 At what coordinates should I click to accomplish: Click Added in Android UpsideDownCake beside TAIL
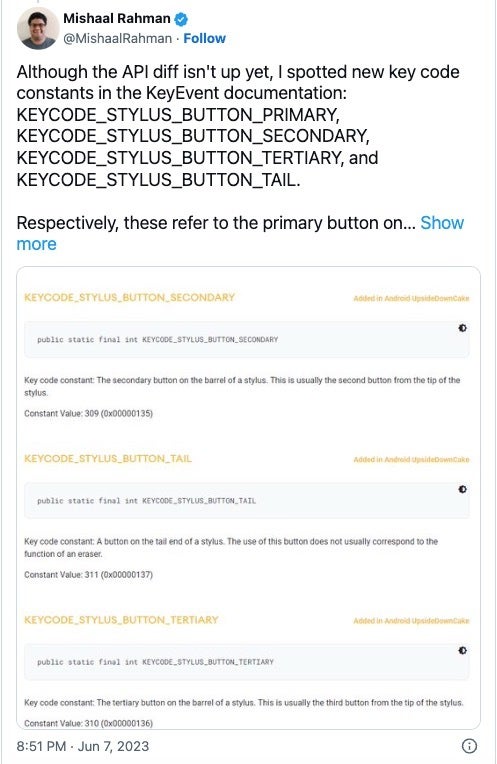coord(411,459)
